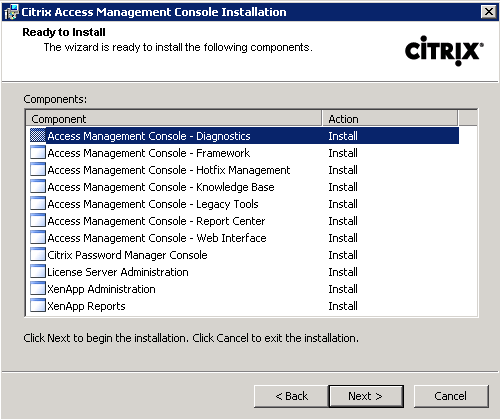
Task: Select Access Management Console - Report Center
Action: point(156,221)
